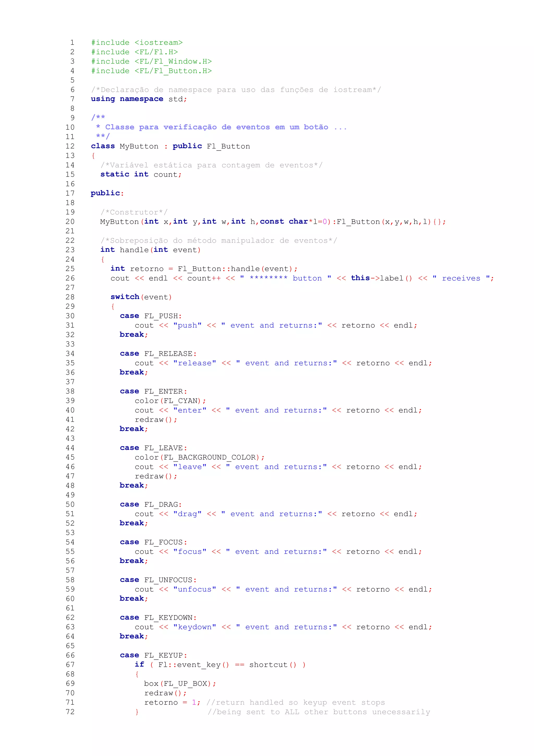Click the 'if' keyword on line 67
This screenshot has height=756, width=534.
[x=139, y=664]
